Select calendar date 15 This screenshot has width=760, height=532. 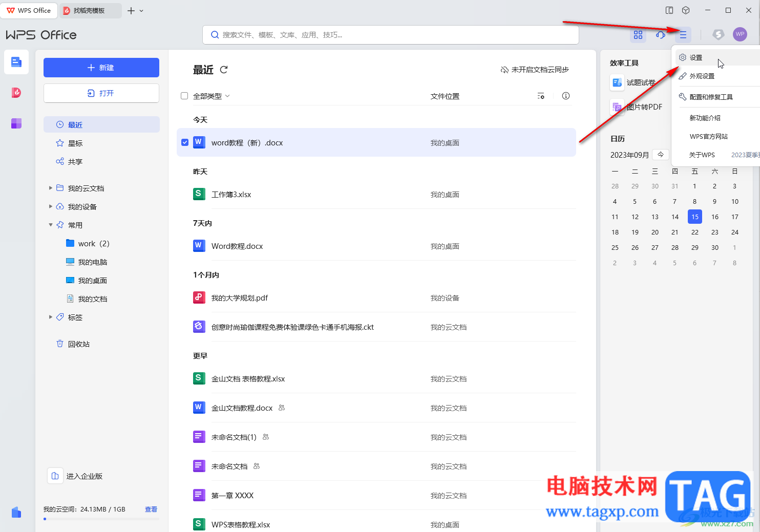(695, 217)
